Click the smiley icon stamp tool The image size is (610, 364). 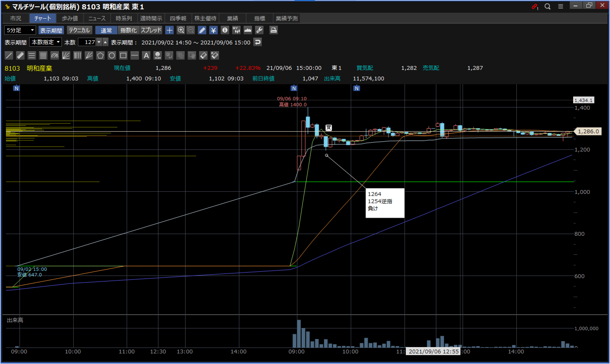pos(158,56)
